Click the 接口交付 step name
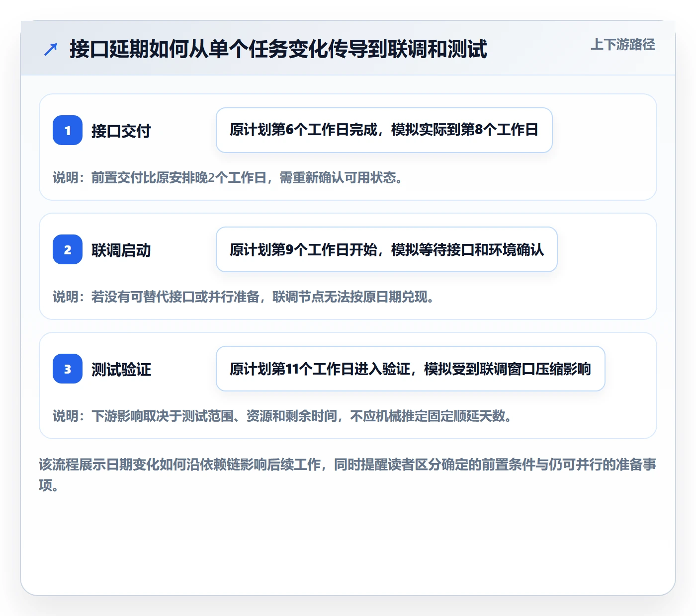The width and height of the screenshot is (696, 616). 121,131
